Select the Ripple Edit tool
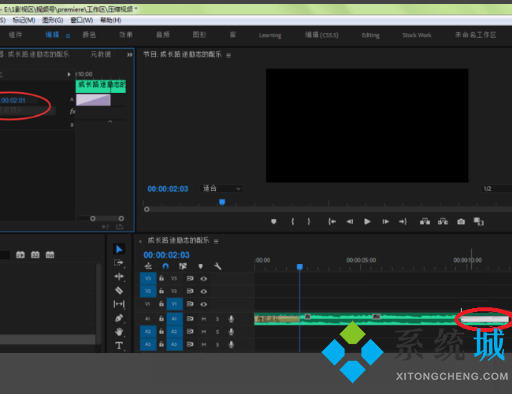This screenshot has height=394, width=513. [x=119, y=276]
